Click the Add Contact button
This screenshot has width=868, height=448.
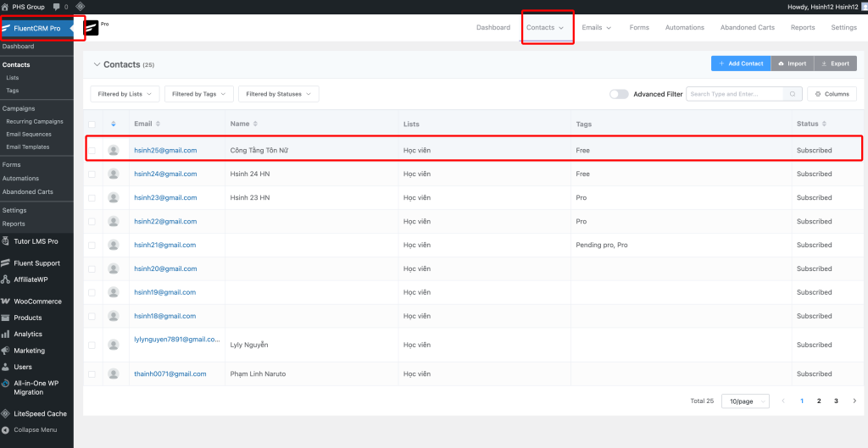tap(740, 64)
